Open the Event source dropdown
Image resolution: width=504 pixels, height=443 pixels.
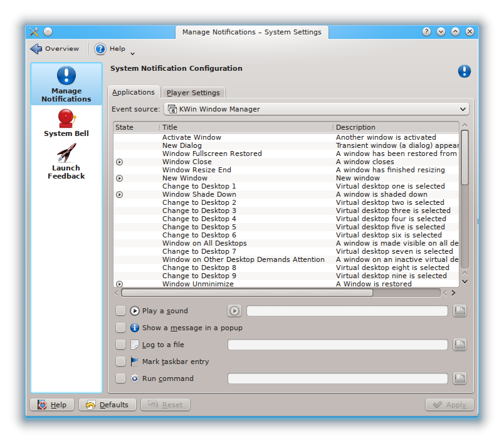pos(317,109)
